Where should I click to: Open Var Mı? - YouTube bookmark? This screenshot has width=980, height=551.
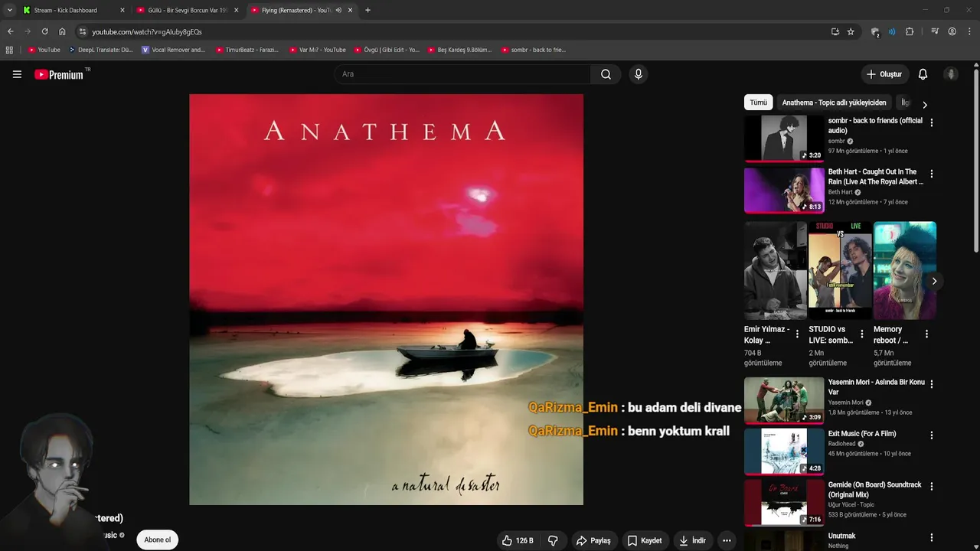click(x=317, y=50)
